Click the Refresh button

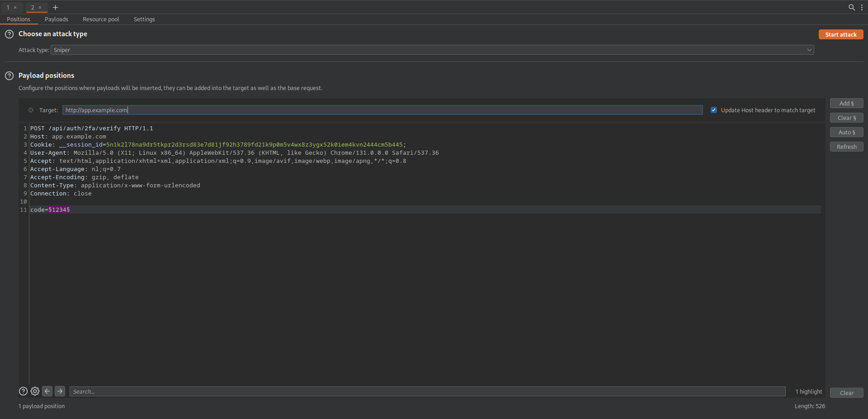[847, 147]
